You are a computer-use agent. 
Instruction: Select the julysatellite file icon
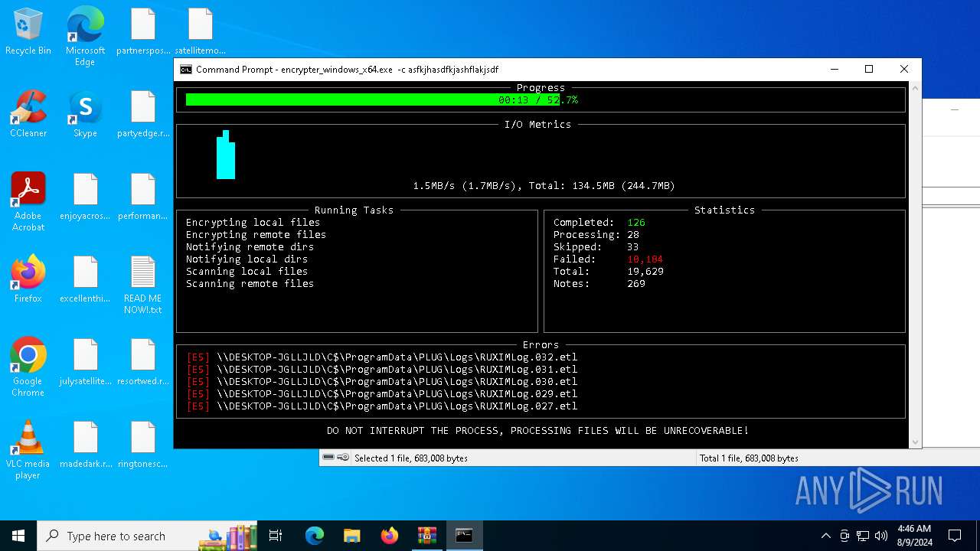(x=85, y=362)
